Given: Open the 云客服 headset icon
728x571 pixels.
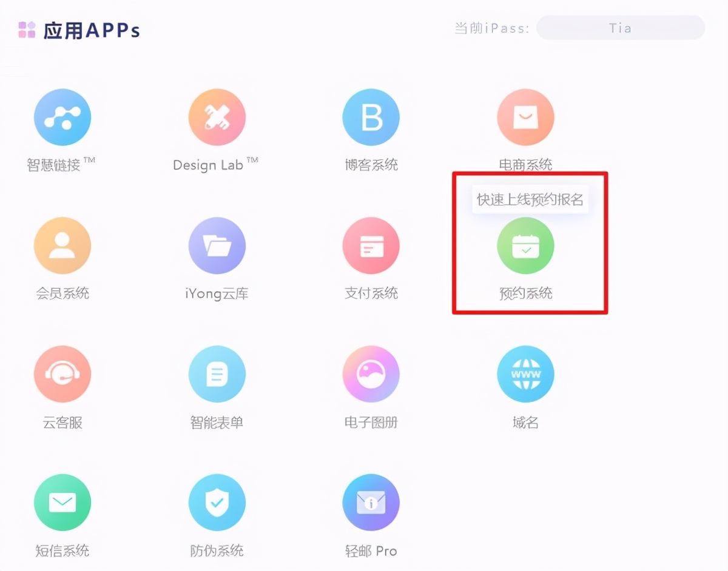Looking at the screenshot, I should (x=62, y=374).
